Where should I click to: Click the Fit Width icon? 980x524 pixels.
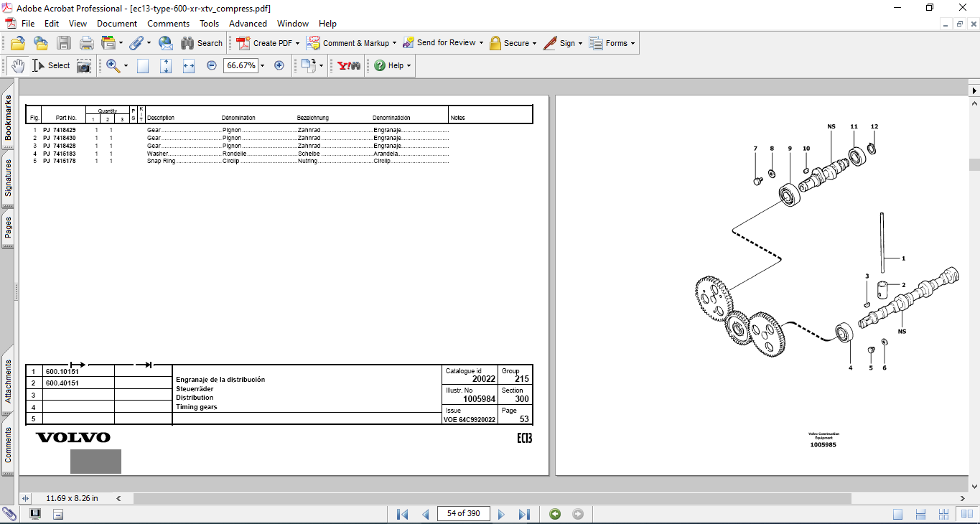coord(189,65)
